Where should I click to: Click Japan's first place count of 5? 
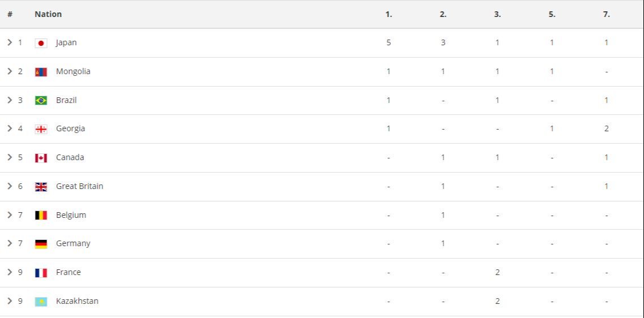(389, 42)
